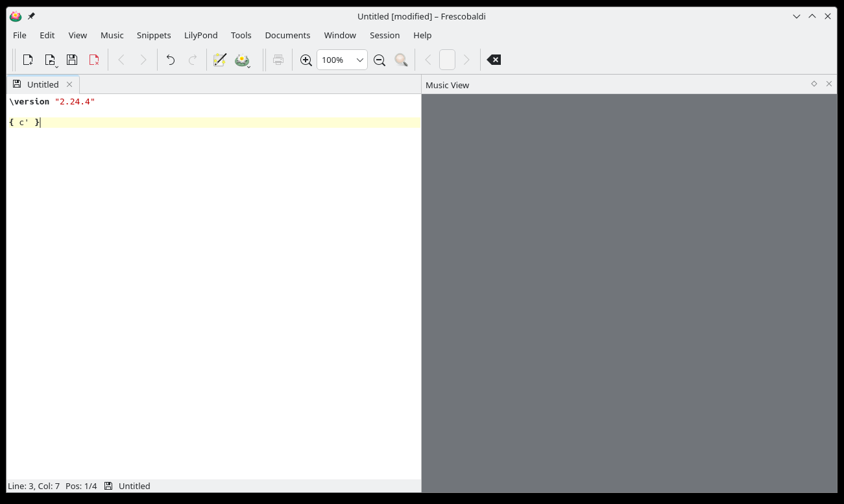Click the save document floppy icon
This screenshot has height=504, width=844.
72,60
